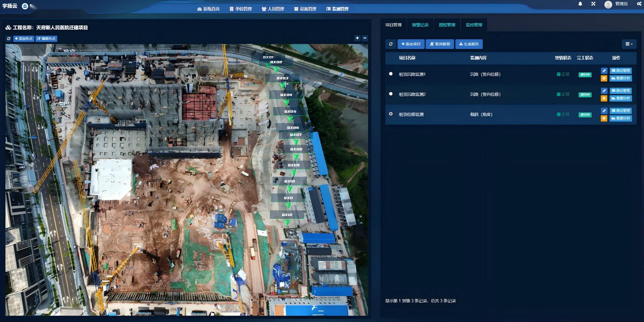The width and height of the screenshot is (644, 322).
Task: Select the radio button for 桩顶沉降监测2
Action: (391, 94)
